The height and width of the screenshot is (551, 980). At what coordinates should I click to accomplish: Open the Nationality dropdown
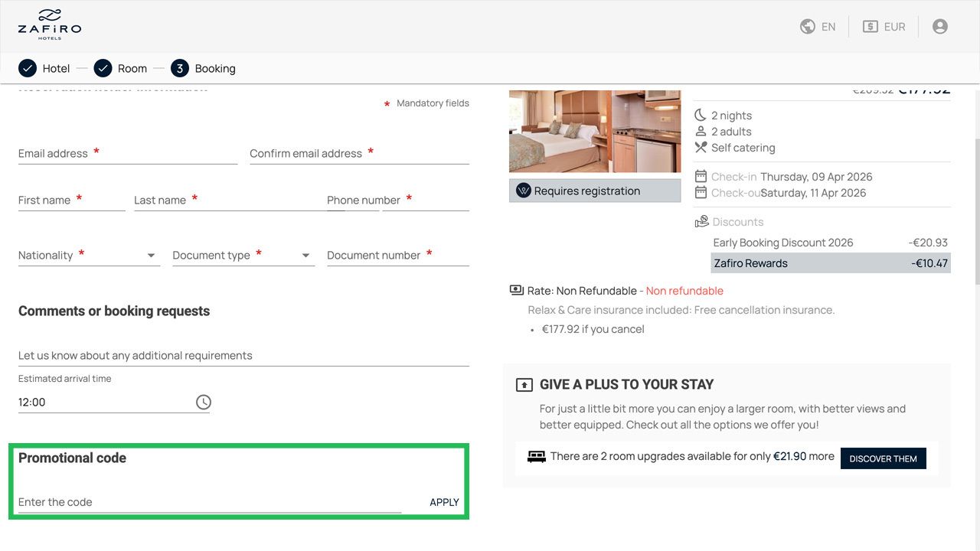click(x=151, y=255)
